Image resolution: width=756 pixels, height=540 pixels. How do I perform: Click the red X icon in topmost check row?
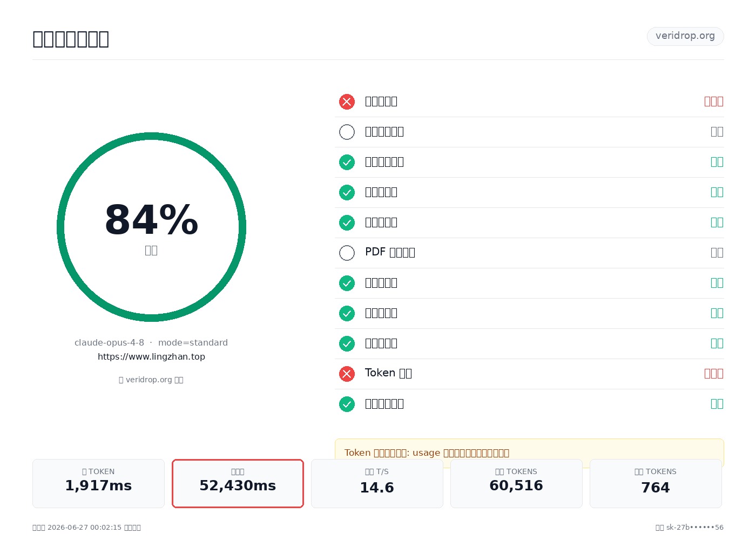347,102
